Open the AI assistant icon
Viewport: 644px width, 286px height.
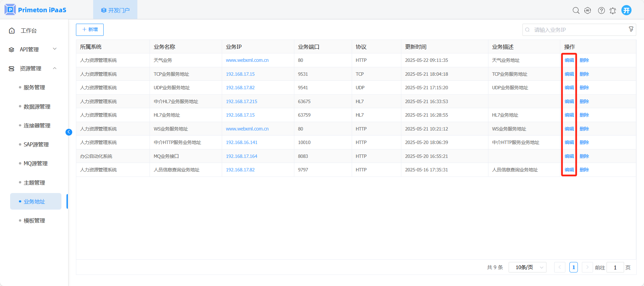(x=588, y=10)
